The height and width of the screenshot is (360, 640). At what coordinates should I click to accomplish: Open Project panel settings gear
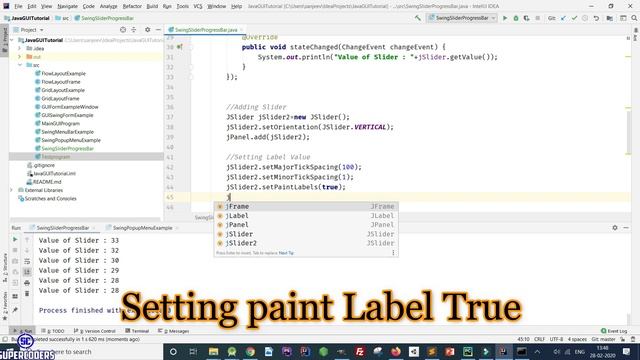pos(147,30)
